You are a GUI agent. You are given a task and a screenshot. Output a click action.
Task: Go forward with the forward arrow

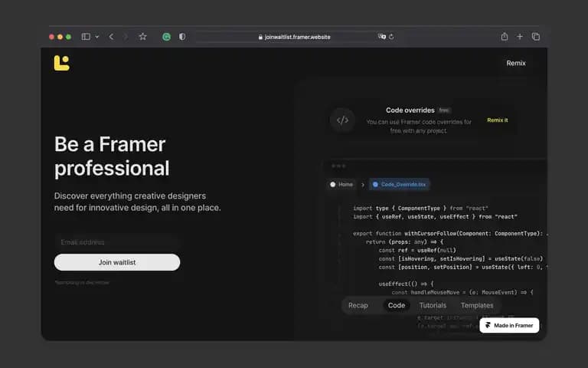click(126, 37)
